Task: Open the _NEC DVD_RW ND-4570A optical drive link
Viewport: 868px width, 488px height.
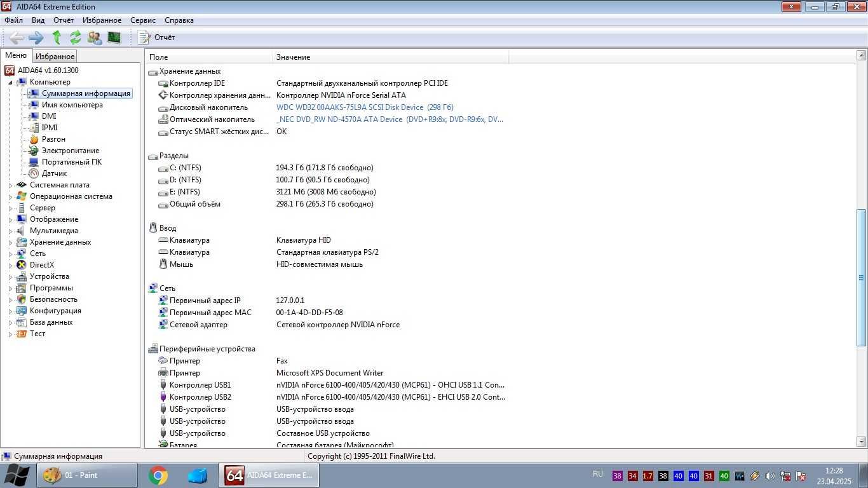Action: coord(390,119)
